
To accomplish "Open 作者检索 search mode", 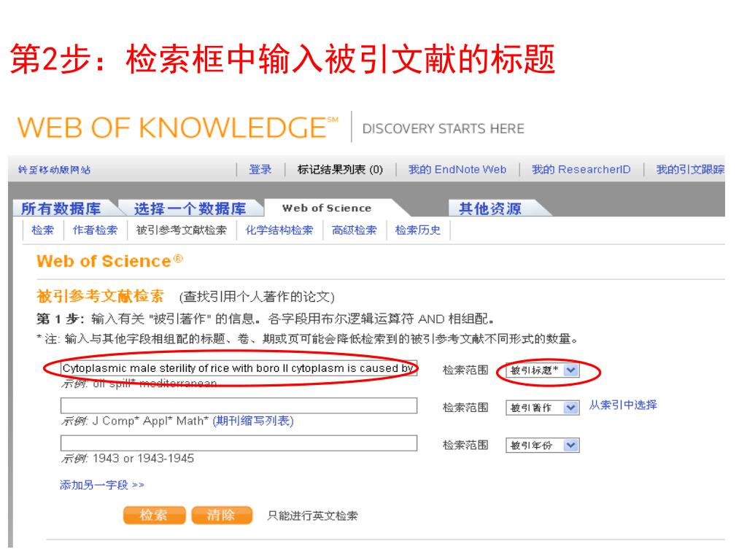I will coord(96,230).
